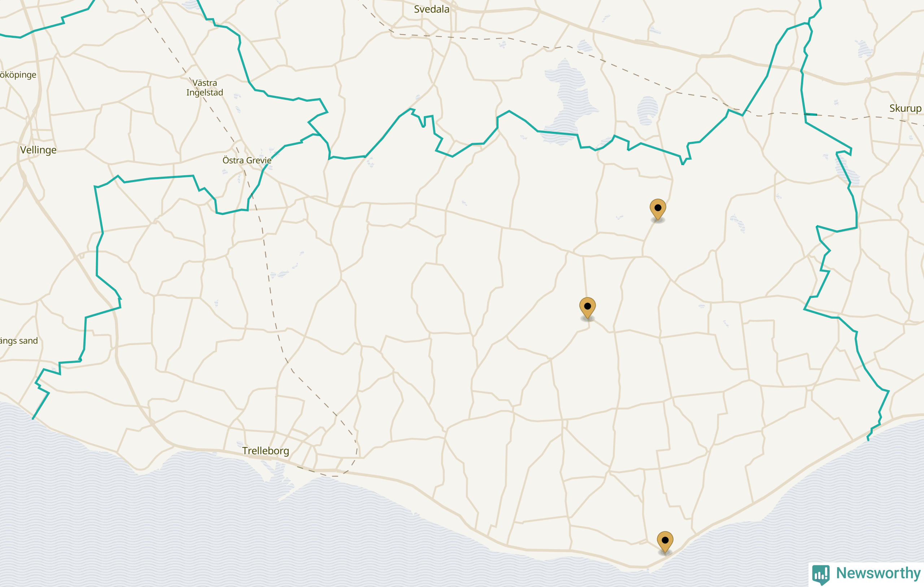The image size is (924, 587).
Task: Click the Newsworthy chart logo icon
Action: coord(821,574)
